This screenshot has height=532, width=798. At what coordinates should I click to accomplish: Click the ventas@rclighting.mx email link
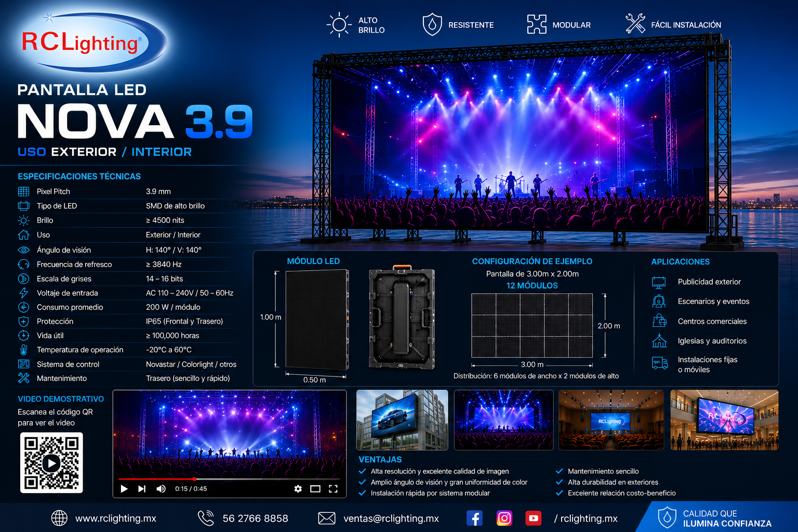pos(391,518)
